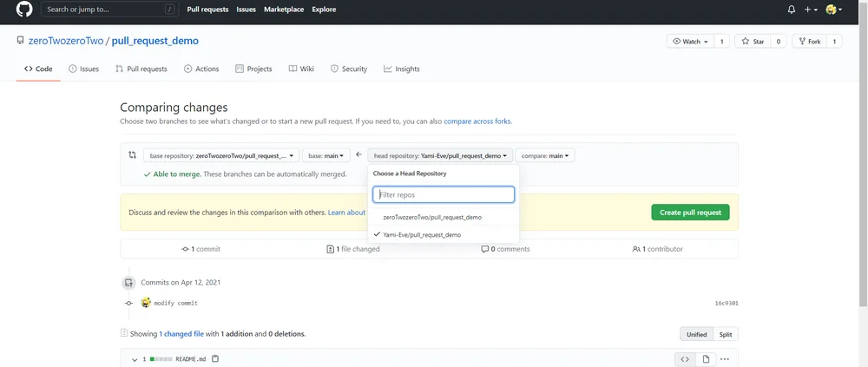The width and height of the screenshot is (868, 367).
Task: Open the notifications bell
Action: 791,10
